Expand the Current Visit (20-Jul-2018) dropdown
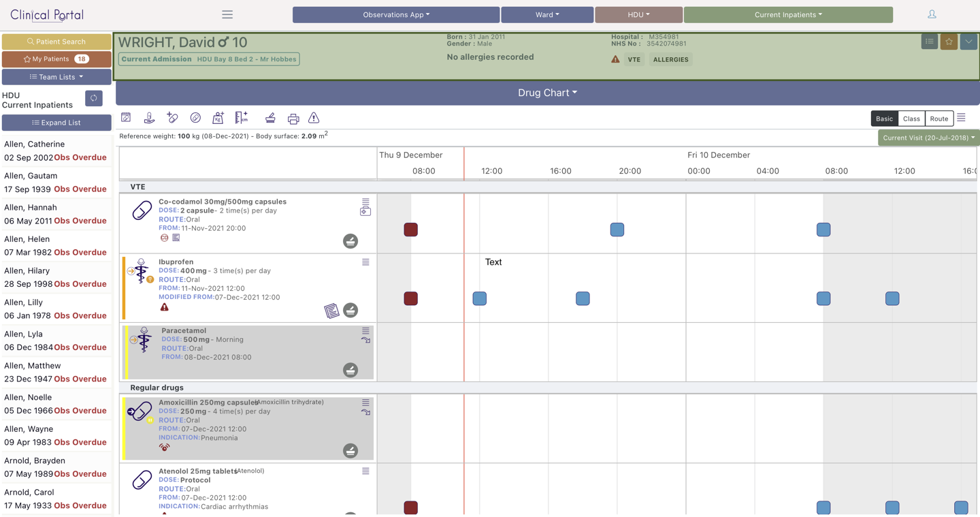The height and width of the screenshot is (517, 980). pos(928,138)
